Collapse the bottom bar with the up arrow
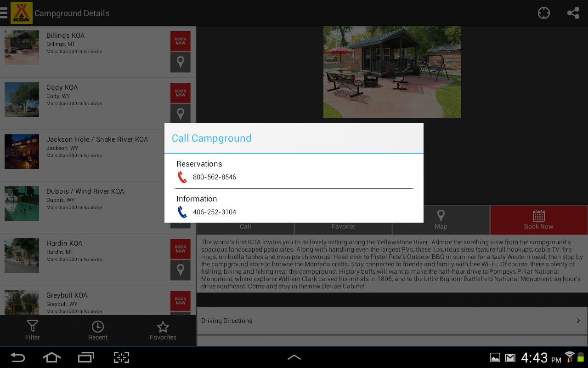588x368 pixels. tap(294, 356)
